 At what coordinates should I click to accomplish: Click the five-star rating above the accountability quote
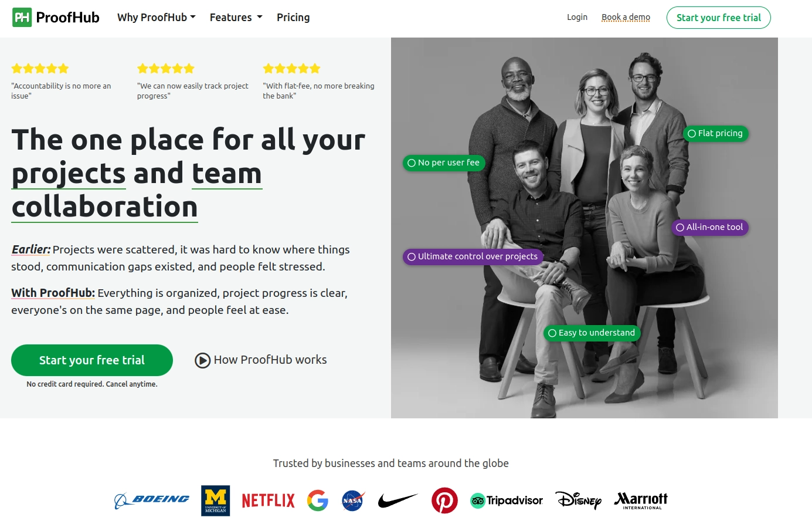click(39, 68)
